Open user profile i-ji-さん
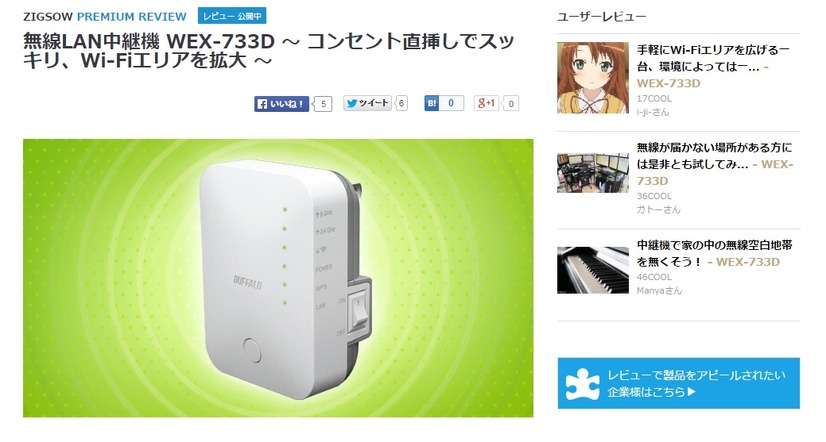 tap(653, 112)
